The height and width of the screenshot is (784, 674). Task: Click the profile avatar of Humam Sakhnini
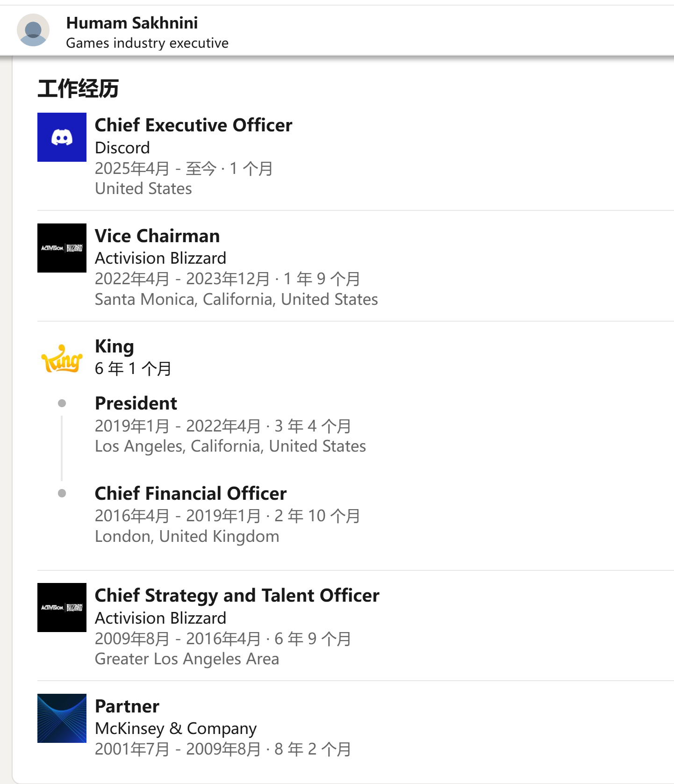[x=33, y=30]
